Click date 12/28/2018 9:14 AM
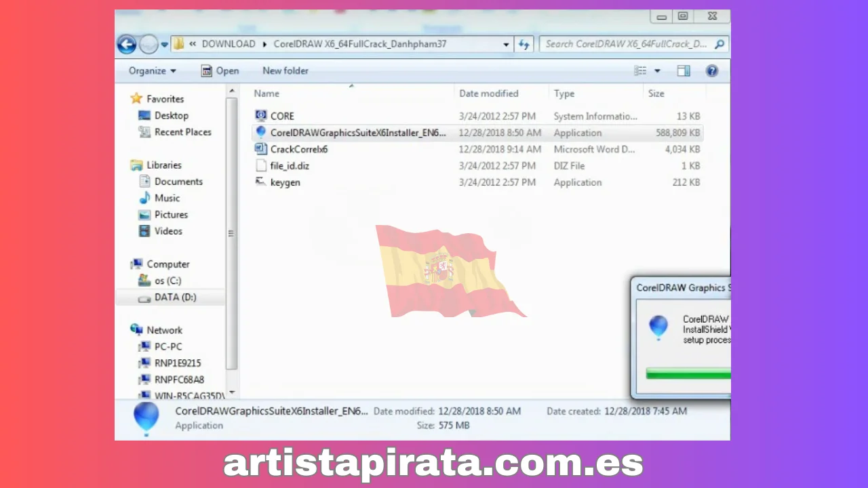 500,149
